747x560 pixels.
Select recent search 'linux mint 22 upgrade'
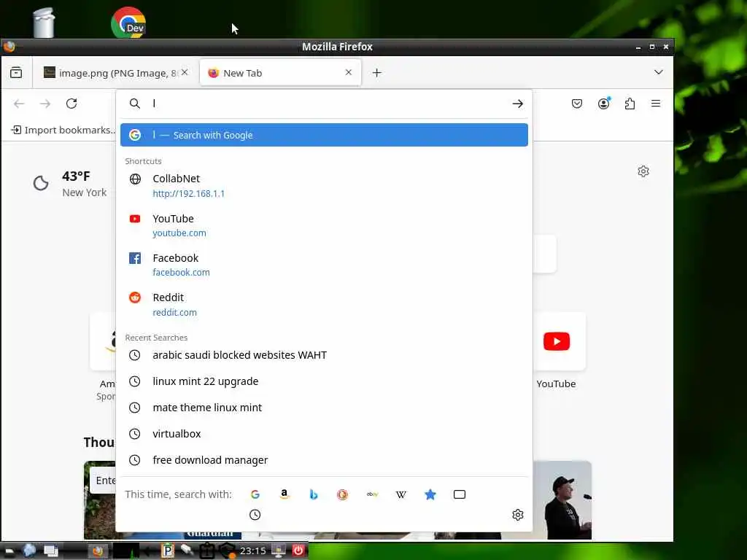pyautogui.click(x=324, y=381)
